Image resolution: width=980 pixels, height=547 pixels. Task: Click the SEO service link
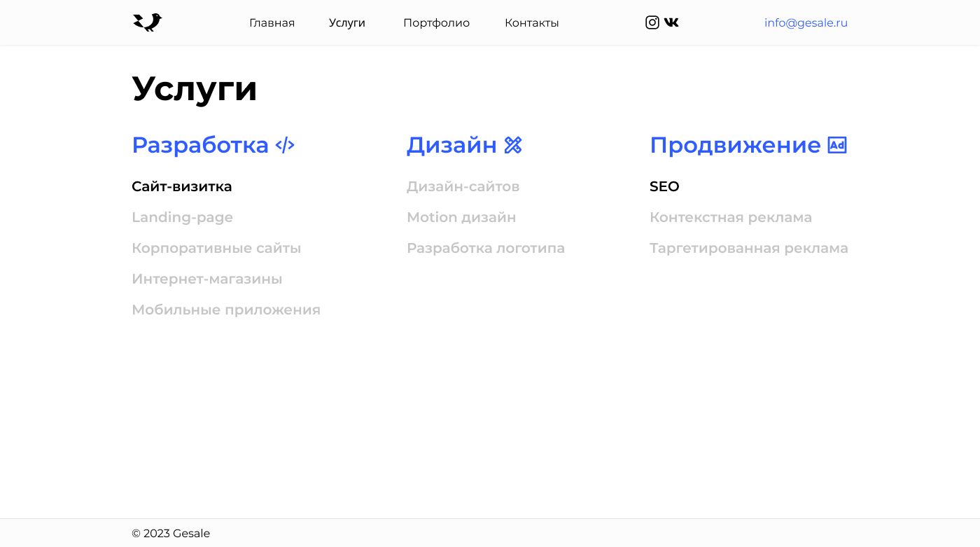pyautogui.click(x=664, y=186)
